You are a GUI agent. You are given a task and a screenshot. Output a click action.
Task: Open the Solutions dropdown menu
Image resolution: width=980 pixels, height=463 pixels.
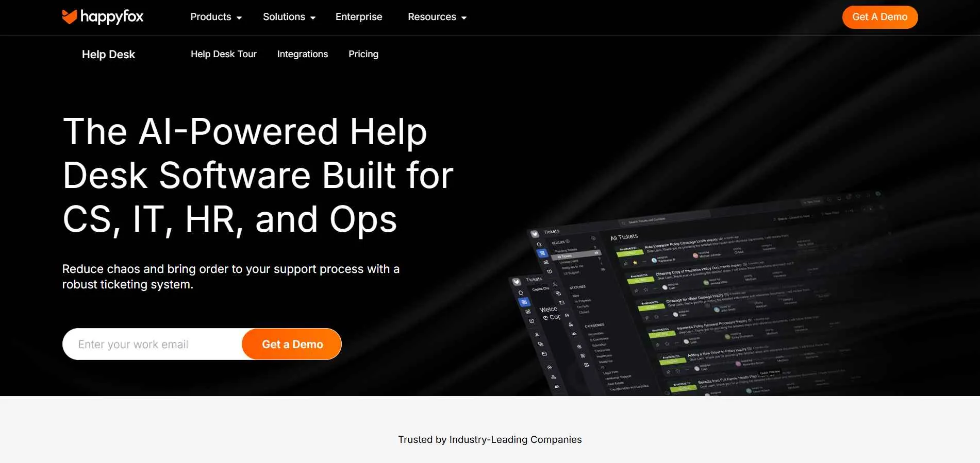click(289, 17)
